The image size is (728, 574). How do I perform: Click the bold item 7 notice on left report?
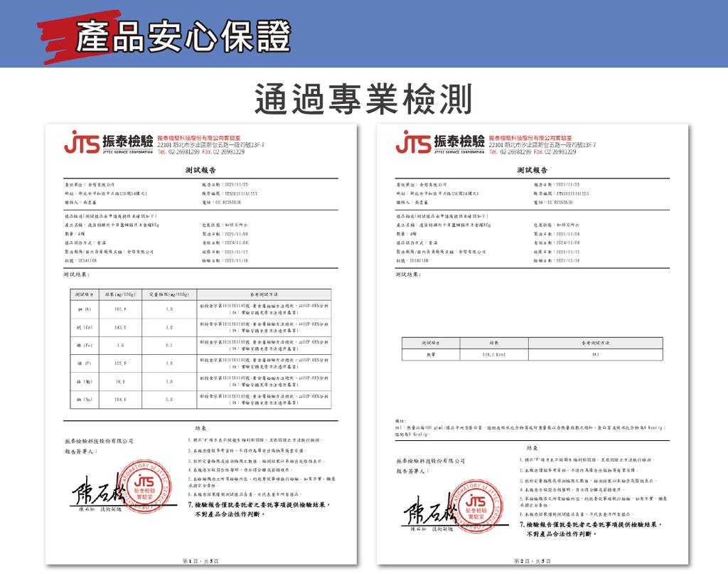pyautogui.click(x=261, y=509)
